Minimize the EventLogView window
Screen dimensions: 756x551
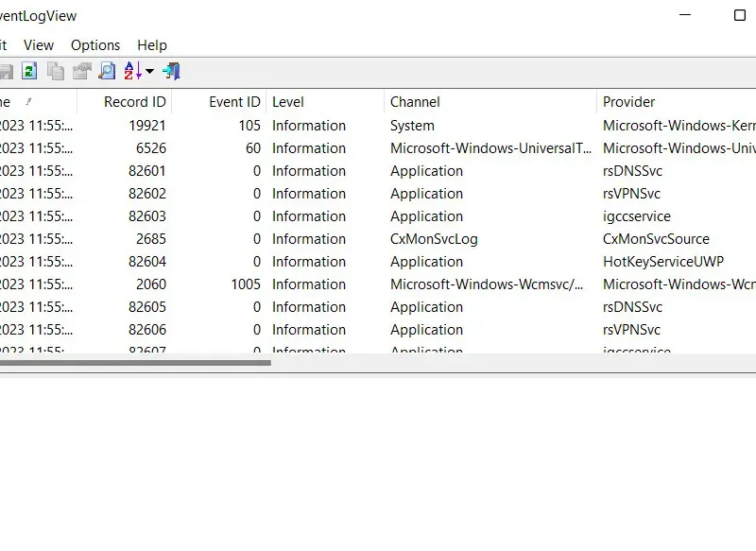click(x=685, y=15)
